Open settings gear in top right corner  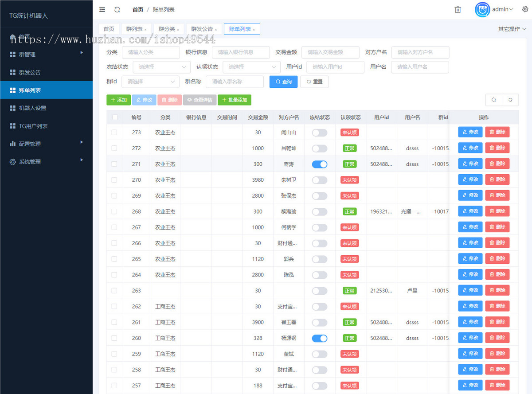point(526,9)
